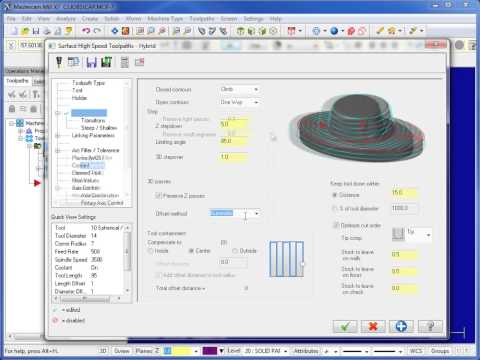Click the purple color swatch in status bar
Screen dimensions: 480x360
pyautogui.click(x=210, y=351)
